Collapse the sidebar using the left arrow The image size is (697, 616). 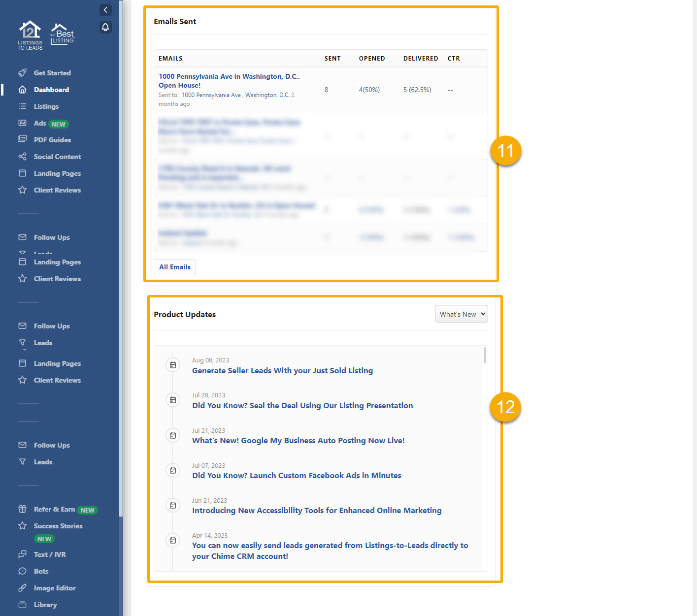105,10
